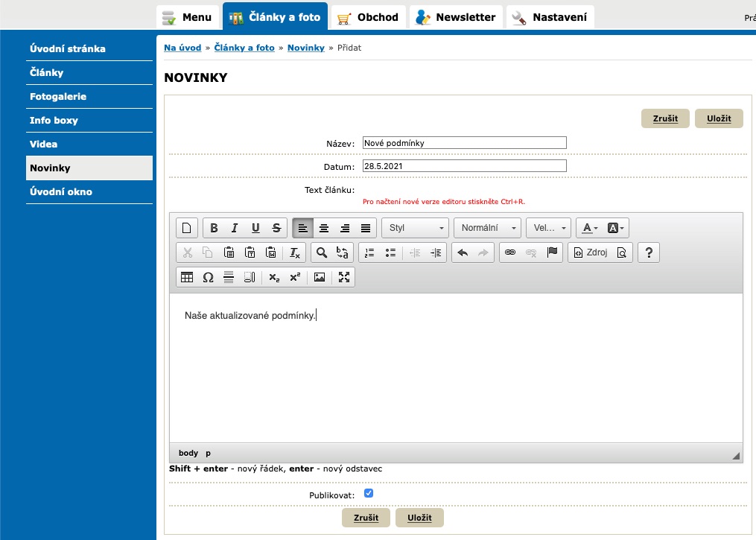Click the editor resize handle
The height and width of the screenshot is (540, 756).
click(736, 456)
